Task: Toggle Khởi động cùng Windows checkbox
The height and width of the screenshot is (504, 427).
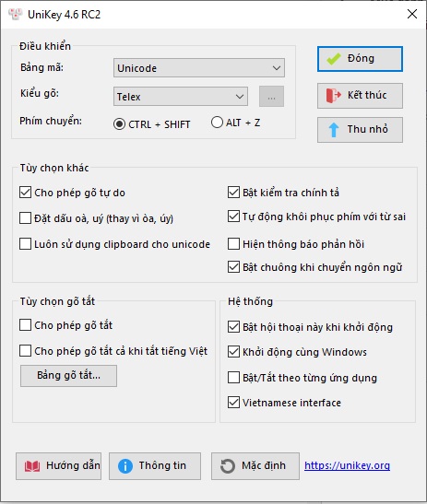Action: coord(233,352)
